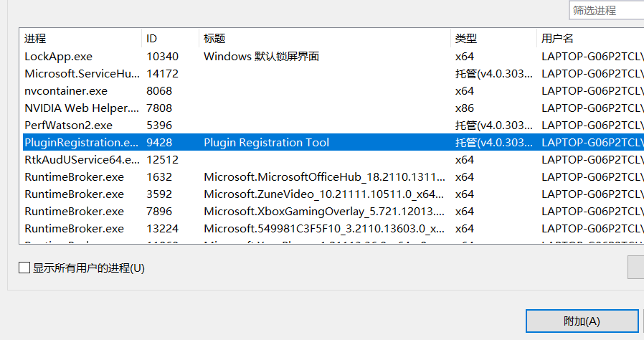Click the Microsoft.MicrosoftOfficeHub title cell
The width and height of the screenshot is (644, 340).
point(324,177)
